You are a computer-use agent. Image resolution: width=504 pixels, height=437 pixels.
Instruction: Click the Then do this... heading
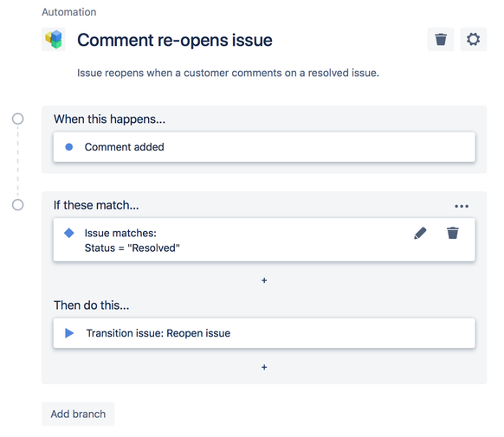click(x=91, y=305)
